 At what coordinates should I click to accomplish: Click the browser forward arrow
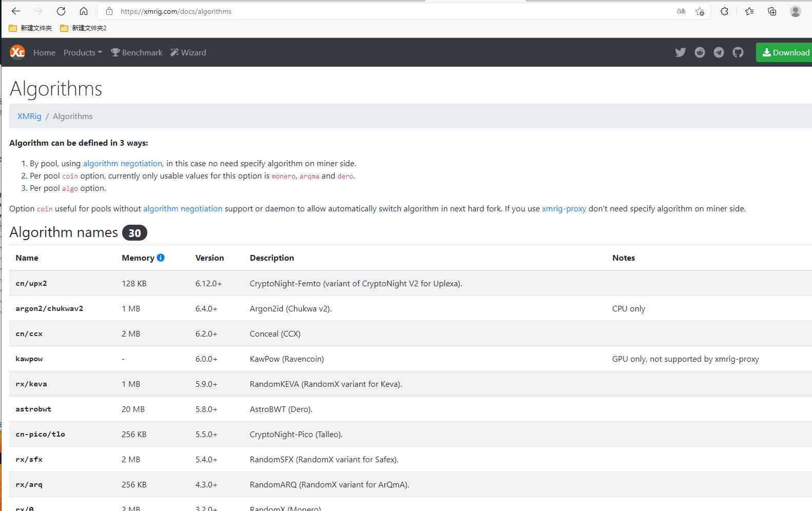38,11
